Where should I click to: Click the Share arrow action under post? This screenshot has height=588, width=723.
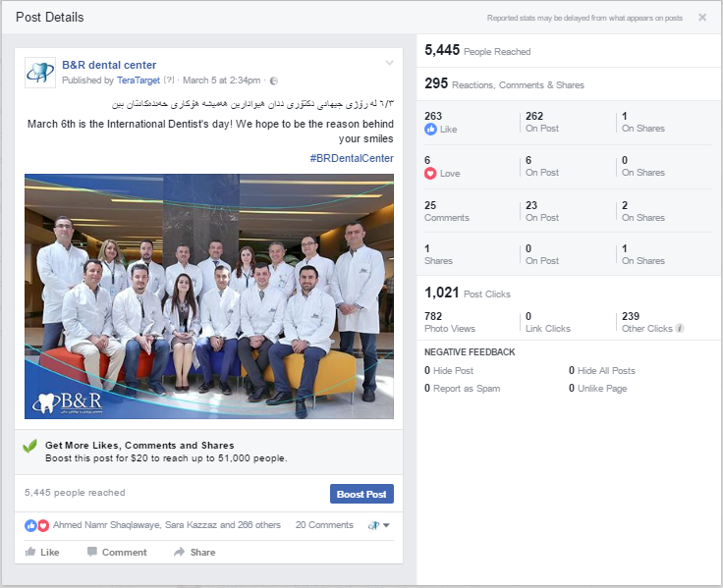coord(195,552)
